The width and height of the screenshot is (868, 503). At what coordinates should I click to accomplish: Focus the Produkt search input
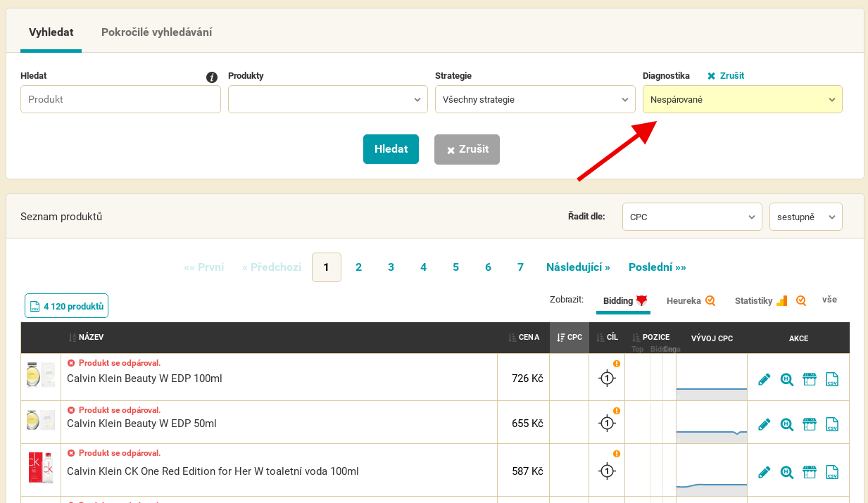point(120,99)
